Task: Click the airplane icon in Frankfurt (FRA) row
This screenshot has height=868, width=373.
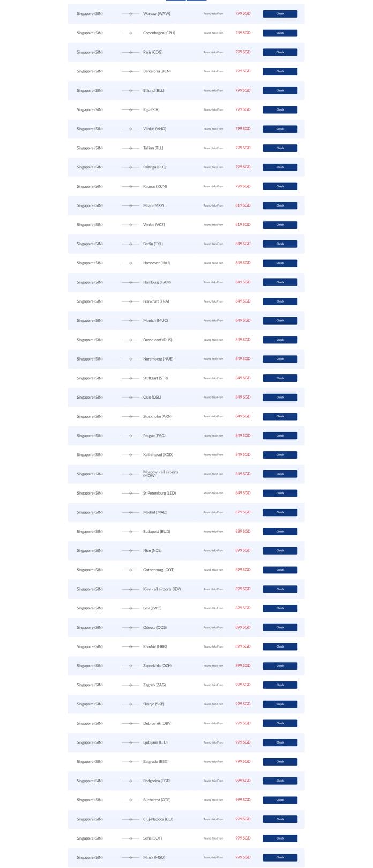Action: [x=130, y=301]
